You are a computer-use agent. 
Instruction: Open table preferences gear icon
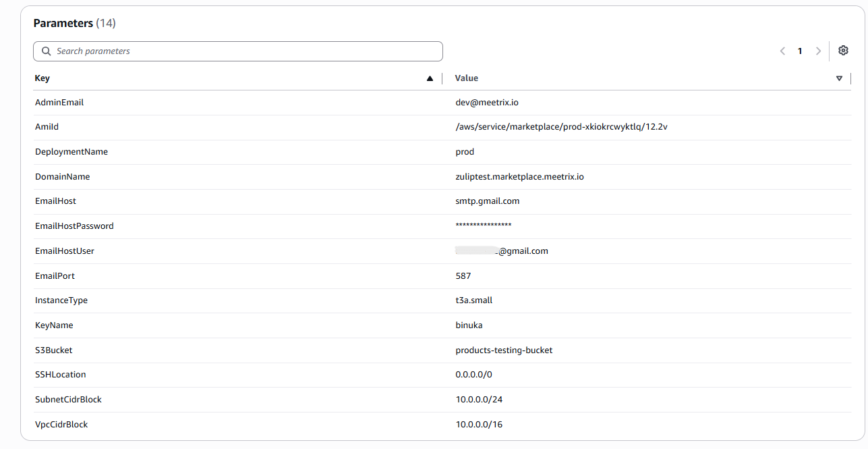(x=843, y=51)
